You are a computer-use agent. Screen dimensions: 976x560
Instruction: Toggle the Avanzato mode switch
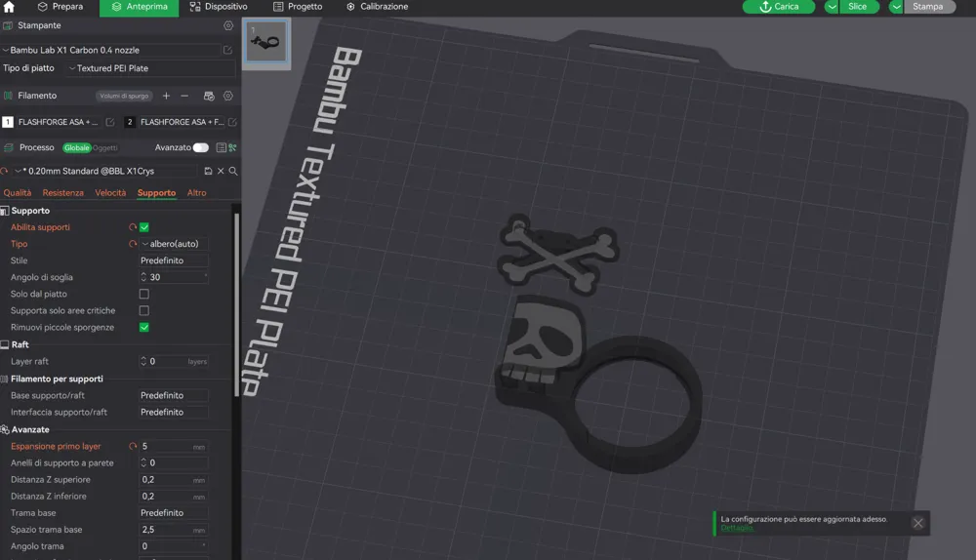(200, 147)
